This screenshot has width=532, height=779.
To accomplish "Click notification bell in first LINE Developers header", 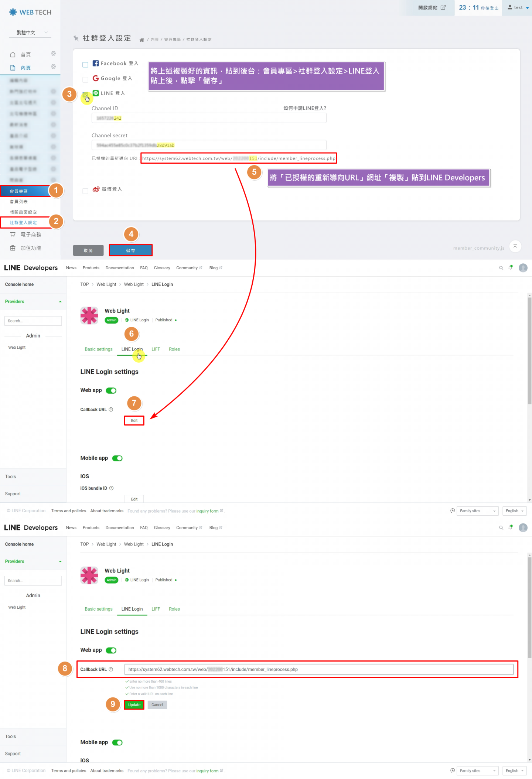I will 511,268.
